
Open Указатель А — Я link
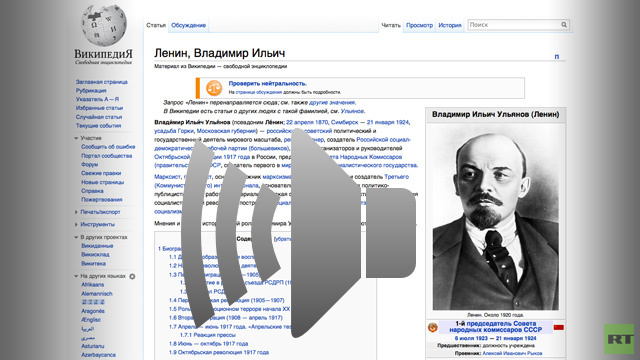[97, 99]
